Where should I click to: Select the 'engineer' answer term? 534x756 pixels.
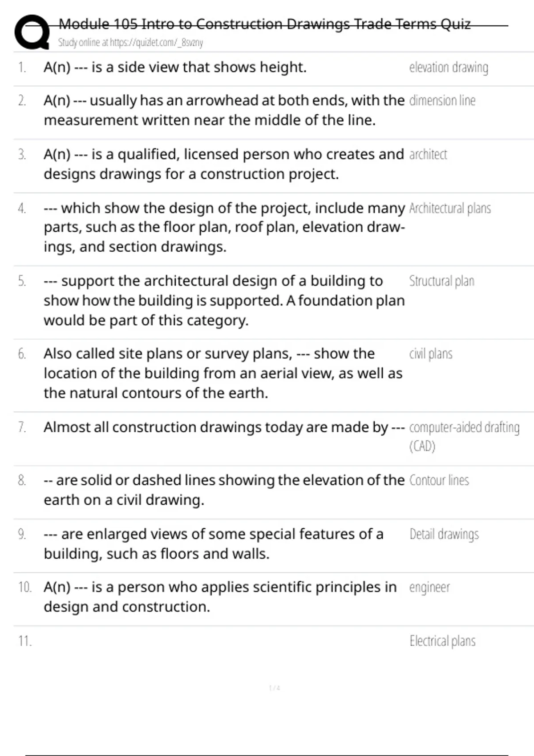pos(429,587)
